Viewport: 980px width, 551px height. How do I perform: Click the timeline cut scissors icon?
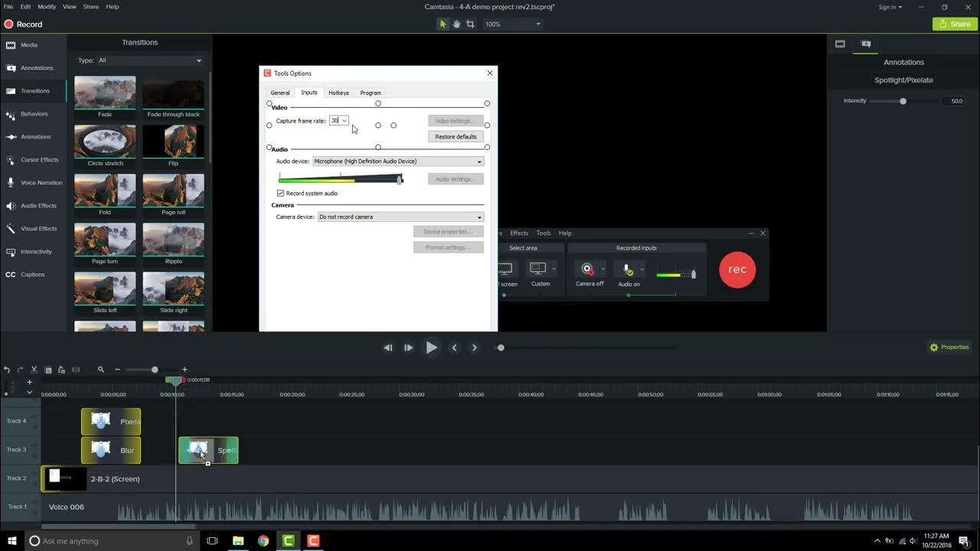pyautogui.click(x=34, y=370)
